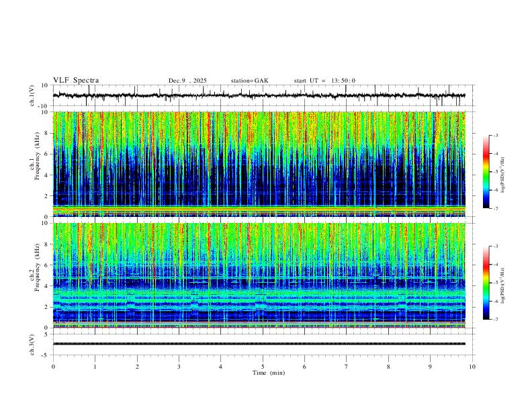Click the "2" kHz tick on ch.1 frequency axis

(x=47, y=195)
